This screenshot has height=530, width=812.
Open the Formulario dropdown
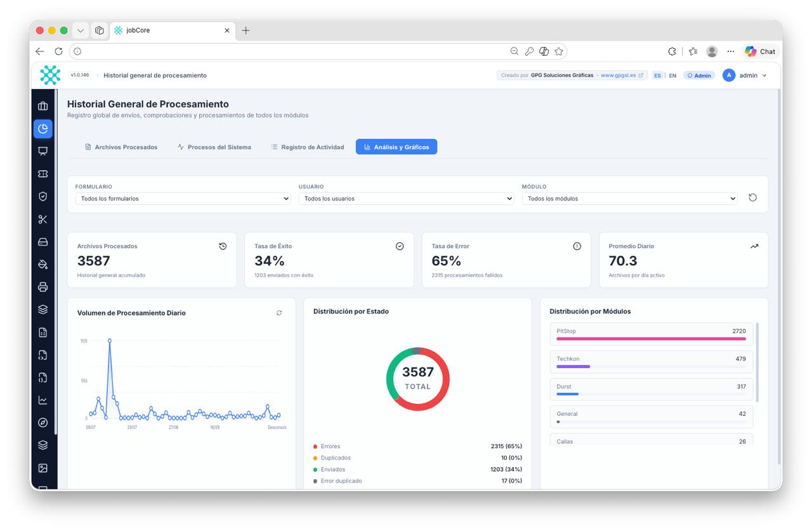[183, 199]
